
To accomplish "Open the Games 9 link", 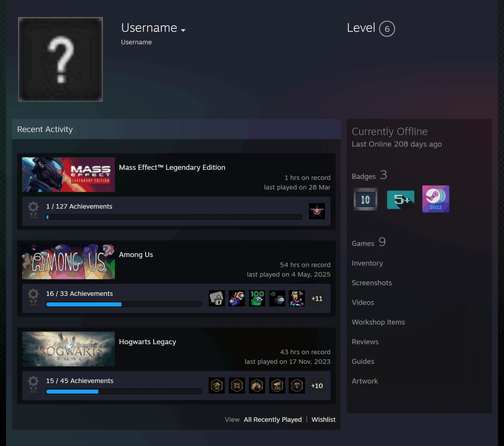I will tap(369, 242).
